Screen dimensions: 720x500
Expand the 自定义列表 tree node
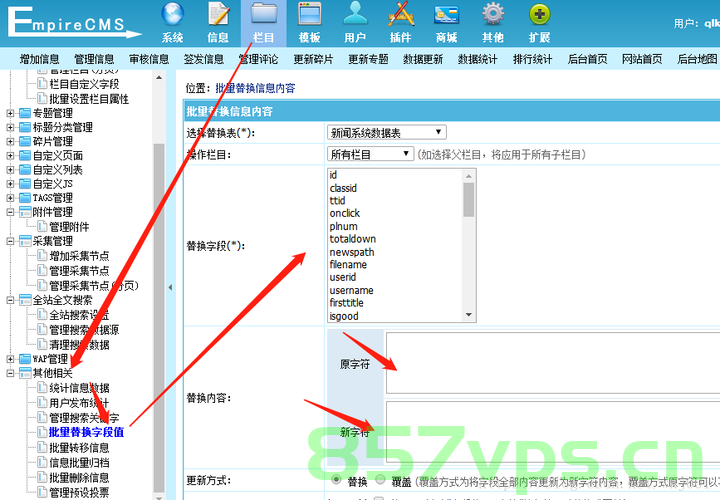10,170
